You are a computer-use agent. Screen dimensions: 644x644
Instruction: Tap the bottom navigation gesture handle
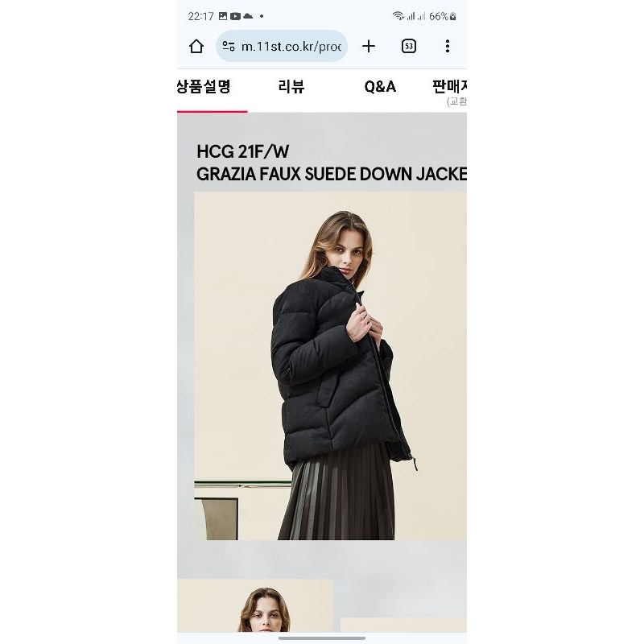click(321, 638)
